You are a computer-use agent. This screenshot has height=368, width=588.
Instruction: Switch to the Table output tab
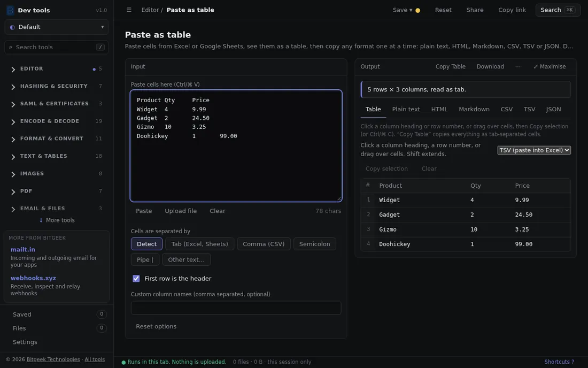click(373, 110)
